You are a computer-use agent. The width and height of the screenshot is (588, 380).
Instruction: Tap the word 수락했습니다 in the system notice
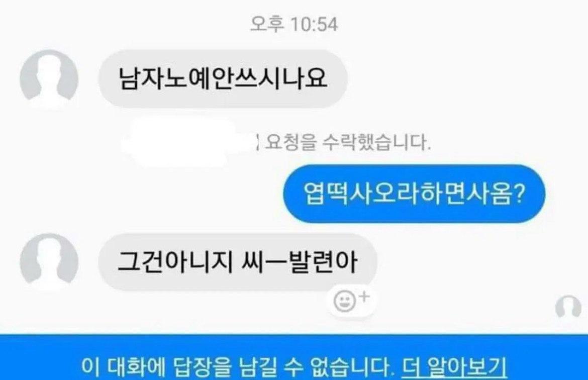pyautogui.click(x=376, y=143)
